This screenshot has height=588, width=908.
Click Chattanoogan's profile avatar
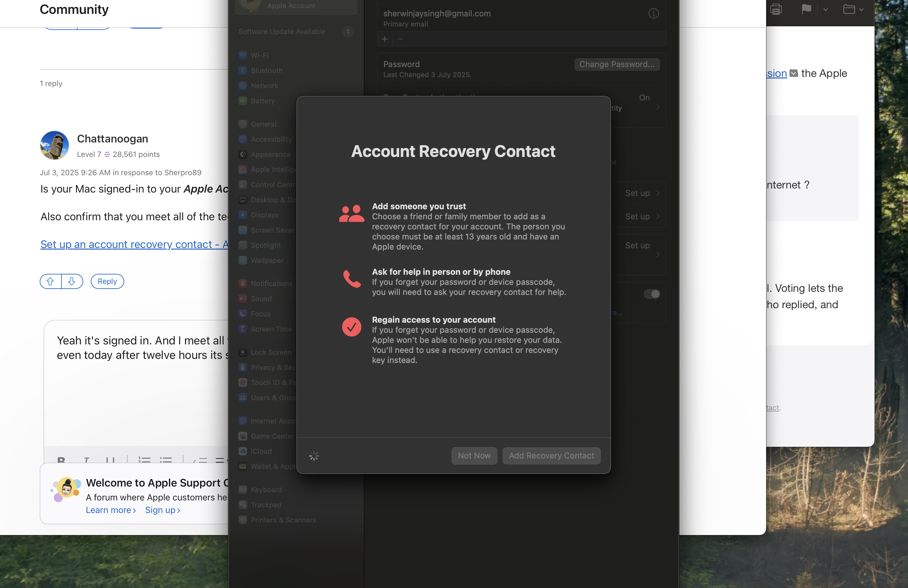(x=55, y=145)
